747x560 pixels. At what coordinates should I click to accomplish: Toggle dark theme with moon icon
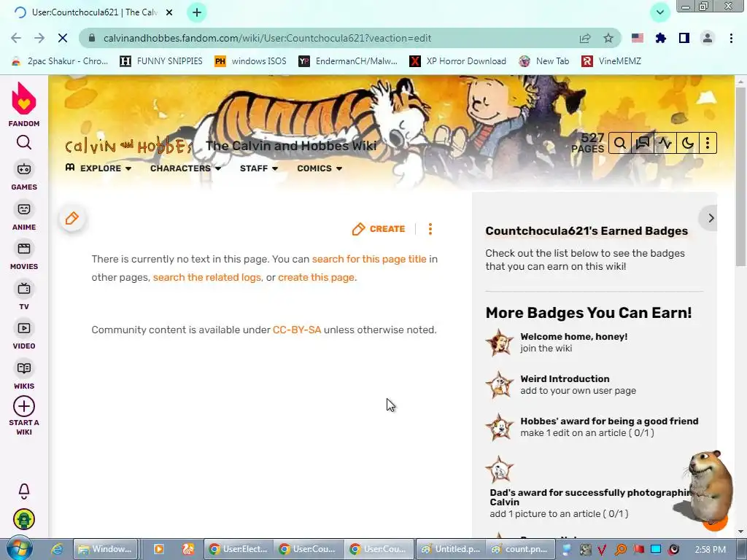(x=687, y=143)
